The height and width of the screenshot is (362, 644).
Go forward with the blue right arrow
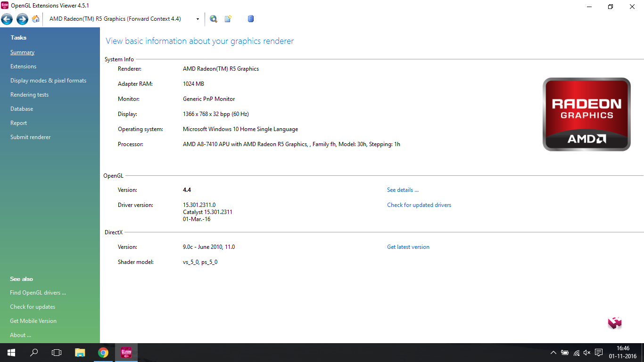[x=22, y=19]
